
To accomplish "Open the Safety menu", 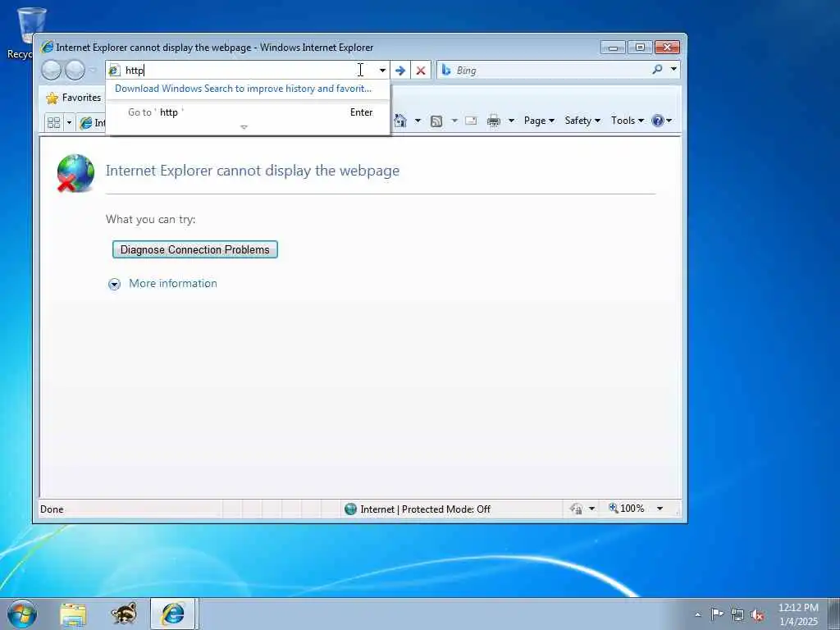I will [x=582, y=121].
